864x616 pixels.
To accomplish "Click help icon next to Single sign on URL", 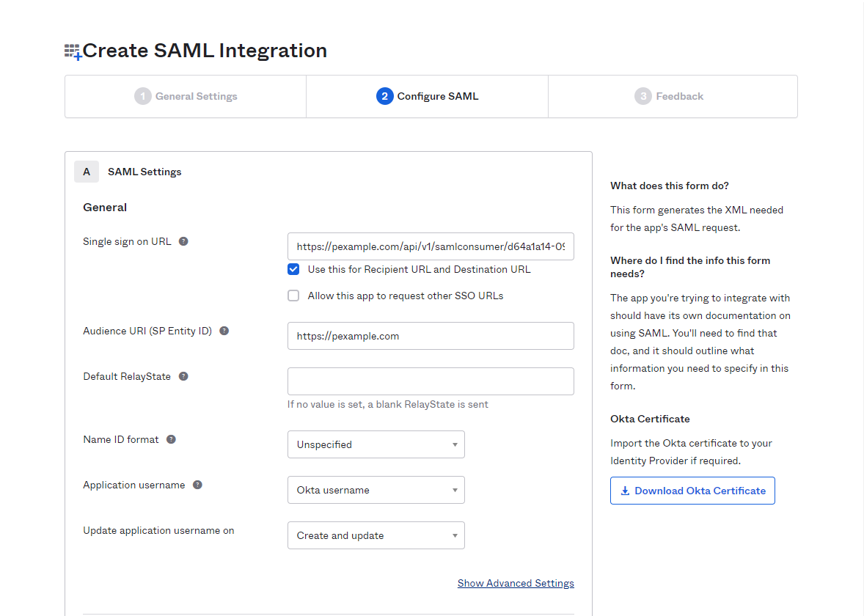I will [x=183, y=241].
